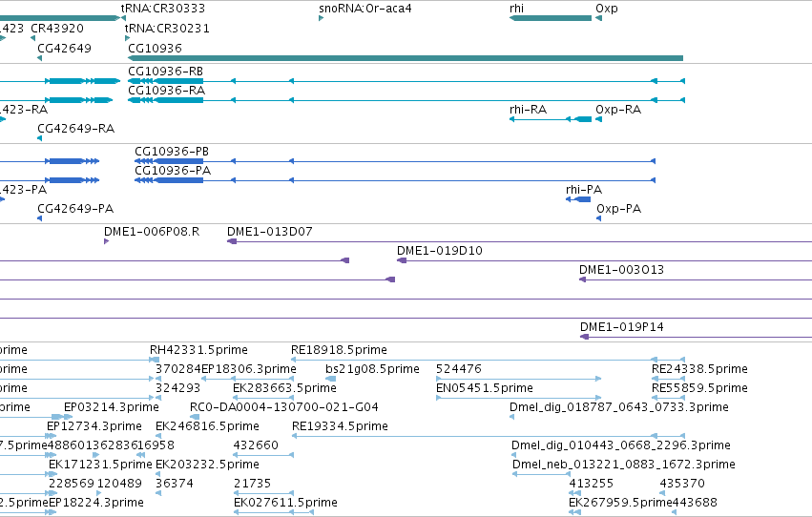Click the CG42649 gene label
Screen dimensions: 812x517
tap(64, 48)
